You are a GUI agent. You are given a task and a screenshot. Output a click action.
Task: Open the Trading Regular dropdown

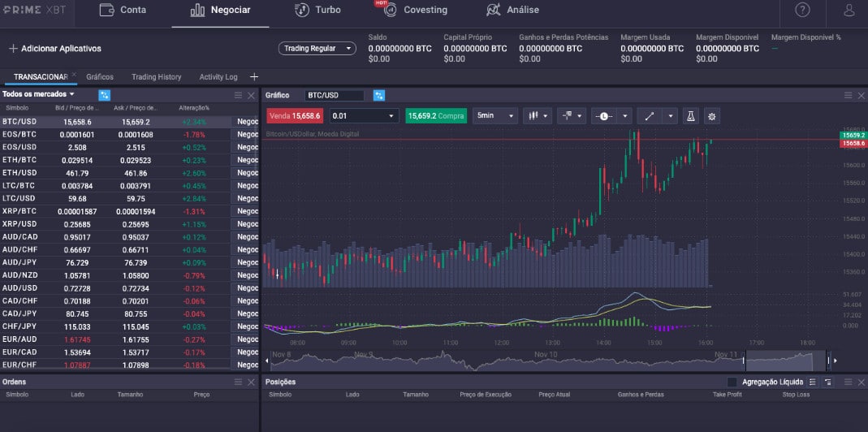317,48
